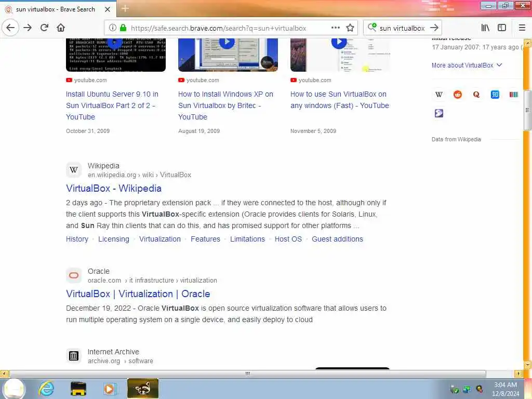Click the Oracle result favicon
The height and width of the screenshot is (399, 532).
pyautogui.click(x=74, y=275)
